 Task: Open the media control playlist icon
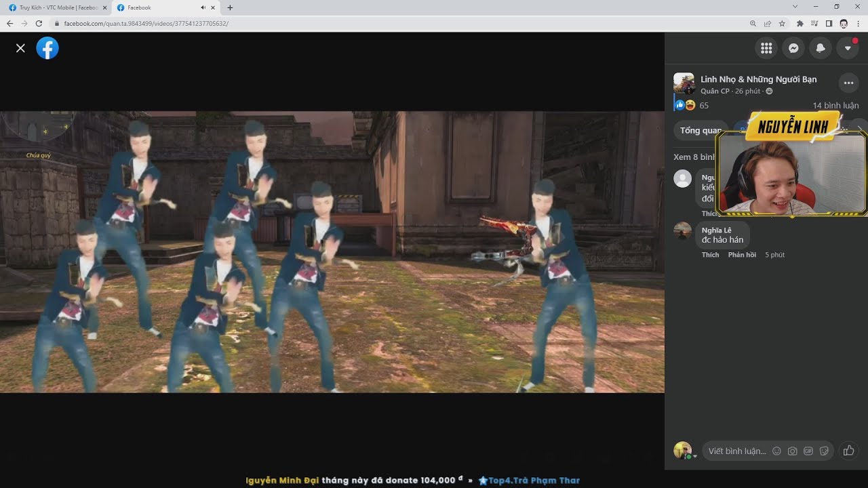814,23
